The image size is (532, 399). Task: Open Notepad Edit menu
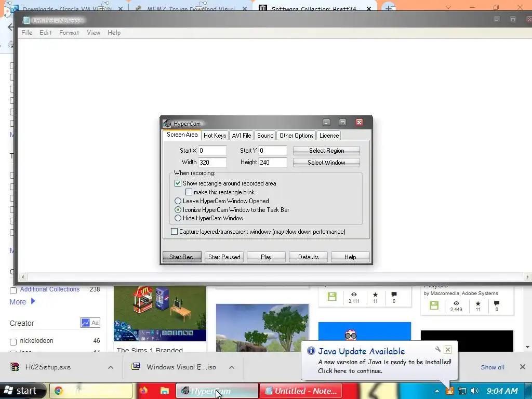click(x=46, y=33)
